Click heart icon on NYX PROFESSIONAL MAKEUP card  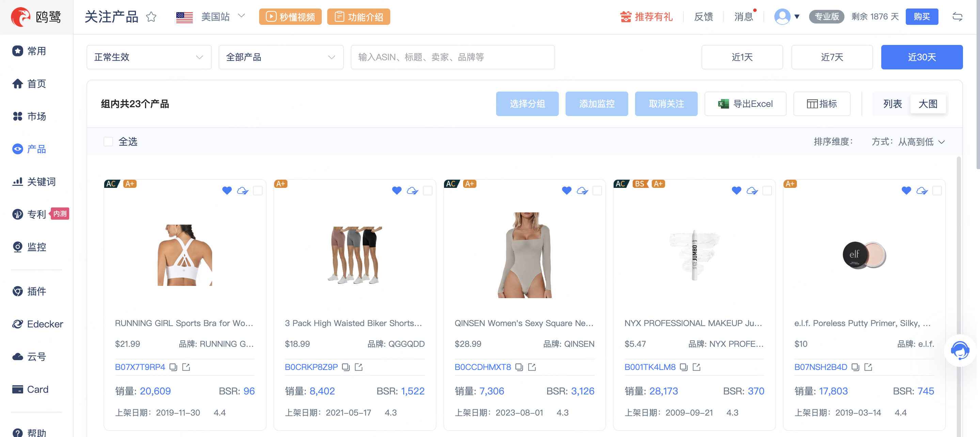click(736, 190)
